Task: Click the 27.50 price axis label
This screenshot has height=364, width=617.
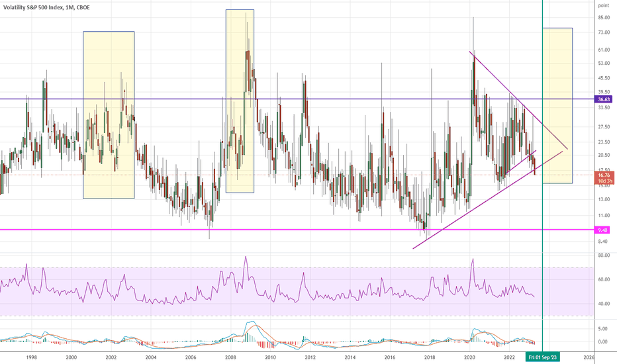Action: 604,126
